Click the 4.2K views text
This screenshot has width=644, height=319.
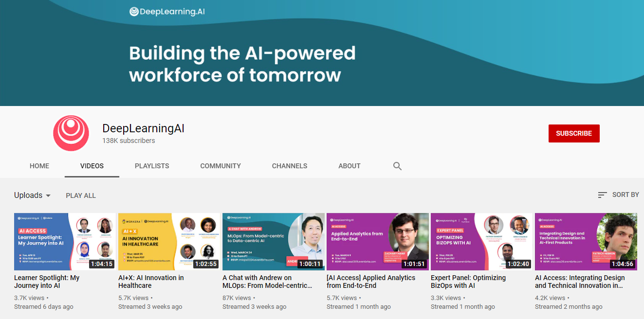(550, 298)
